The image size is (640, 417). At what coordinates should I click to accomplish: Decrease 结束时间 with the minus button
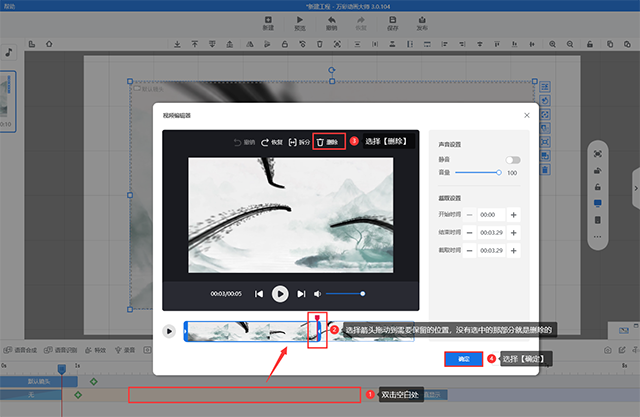[x=469, y=232]
